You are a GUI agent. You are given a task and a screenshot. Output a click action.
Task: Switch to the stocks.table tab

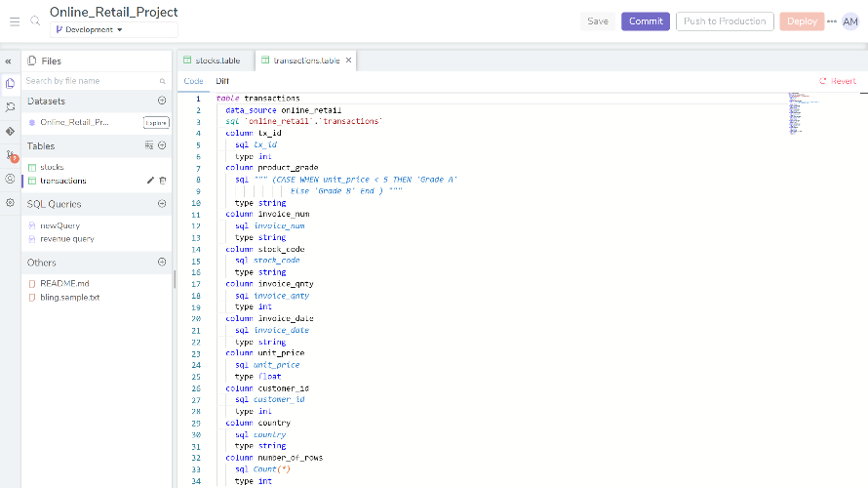[x=217, y=61]
